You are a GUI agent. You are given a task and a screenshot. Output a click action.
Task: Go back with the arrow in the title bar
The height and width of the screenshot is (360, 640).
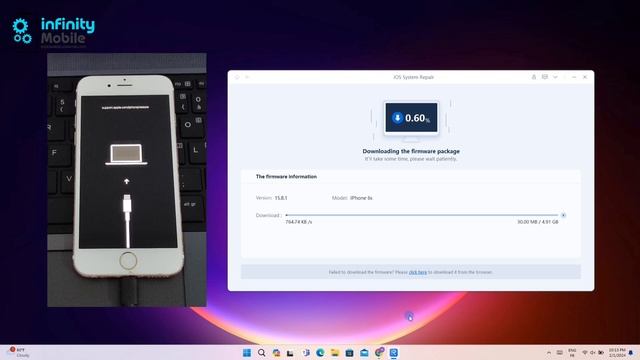[x=247, y=77]
